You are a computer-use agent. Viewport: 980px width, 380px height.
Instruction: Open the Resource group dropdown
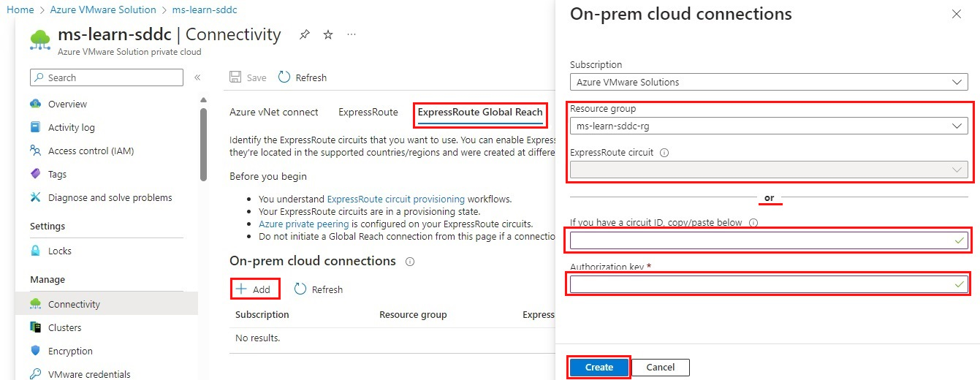coord(769,126)
